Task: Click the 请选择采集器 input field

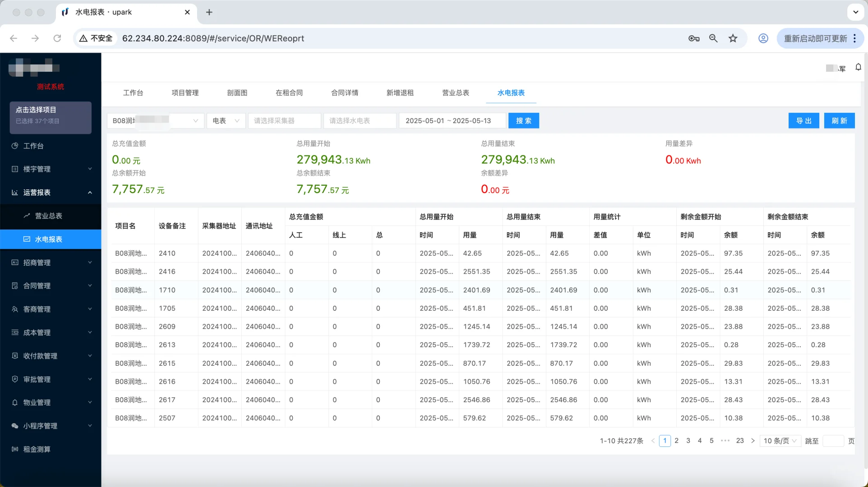Action: pyautogui.click(x=284, y=120)
